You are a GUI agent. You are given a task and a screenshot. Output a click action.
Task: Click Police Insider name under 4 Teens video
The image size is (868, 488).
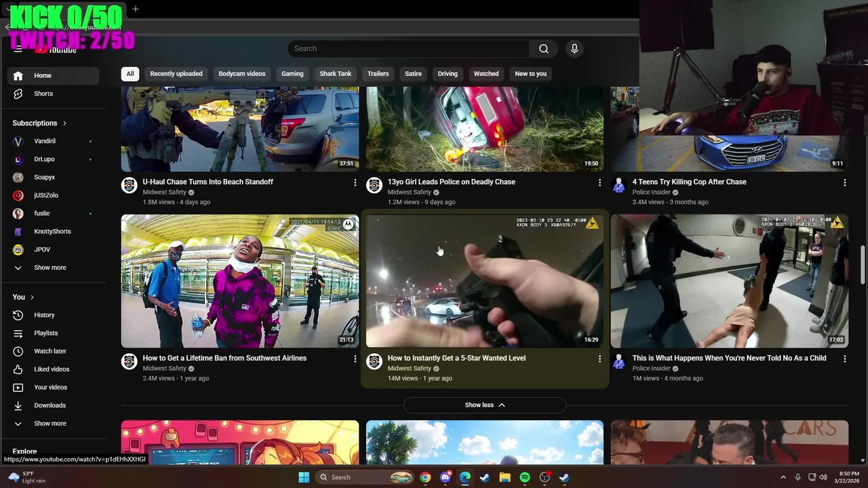(x=652, y=192)
